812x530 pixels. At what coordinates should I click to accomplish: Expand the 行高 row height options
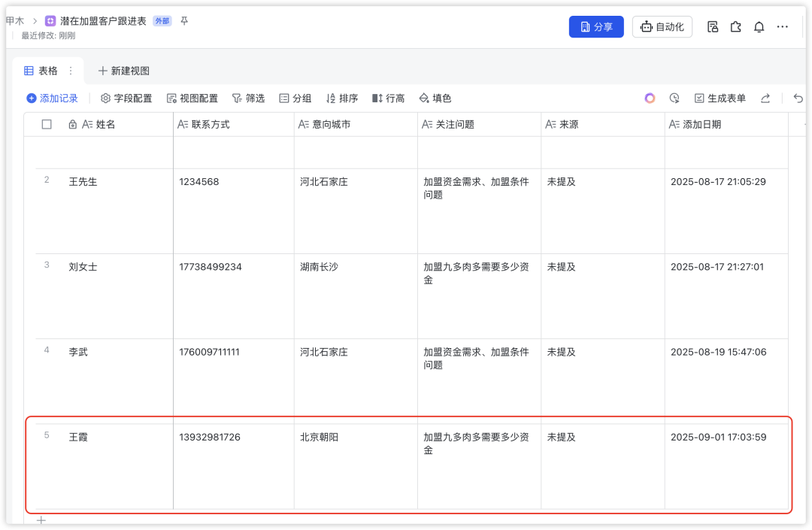point(388,98)
